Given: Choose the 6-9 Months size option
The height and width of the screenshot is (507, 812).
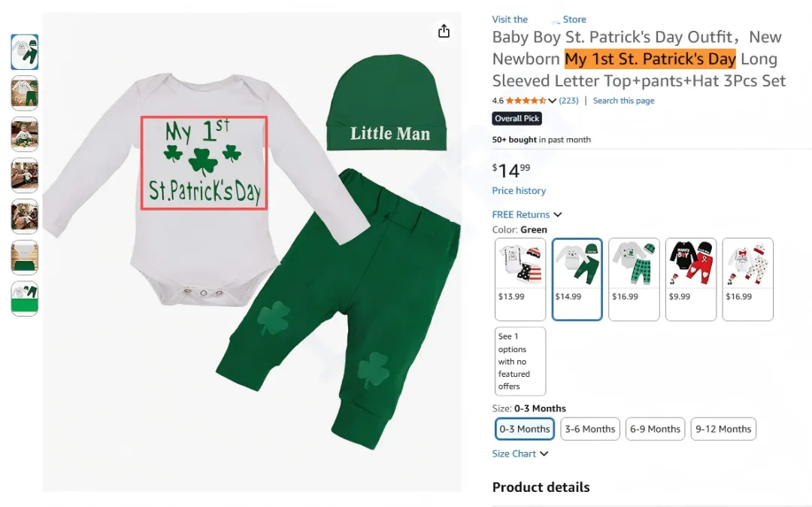Looking at the screenshot, I should point(655,429).
